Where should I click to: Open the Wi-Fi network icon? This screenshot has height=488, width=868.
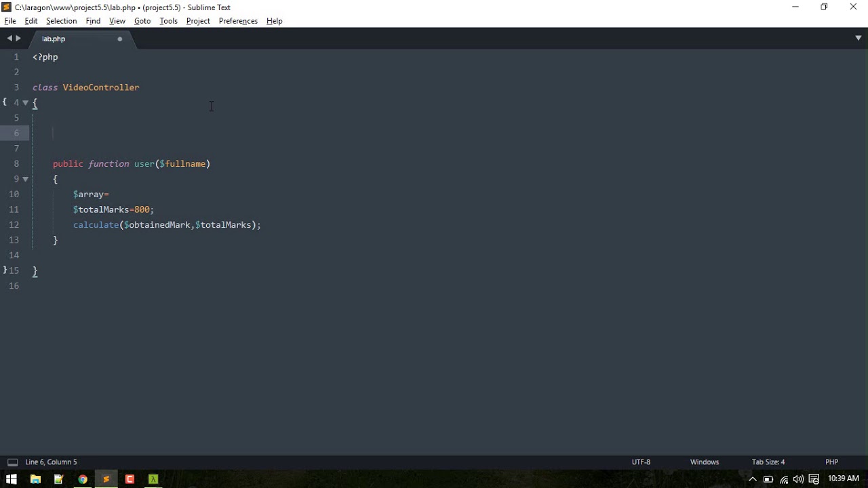784,479
